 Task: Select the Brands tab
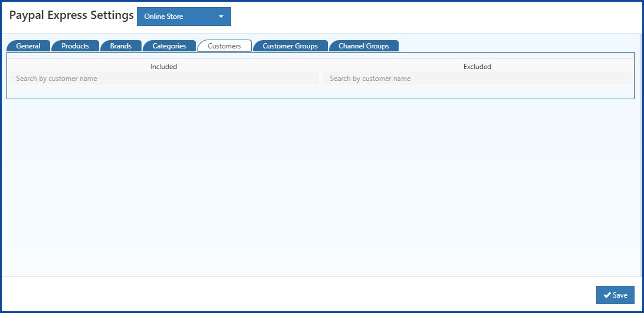121,46
